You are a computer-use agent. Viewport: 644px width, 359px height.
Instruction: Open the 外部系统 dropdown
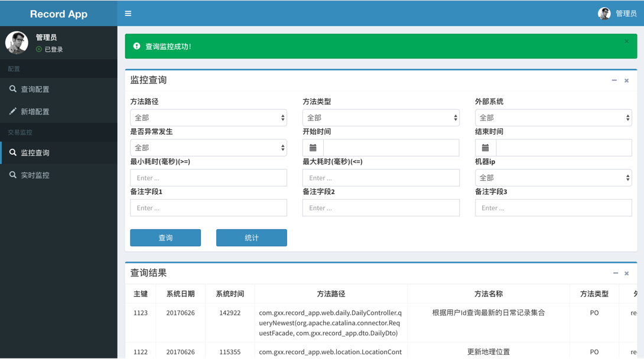tap(553, 118)
